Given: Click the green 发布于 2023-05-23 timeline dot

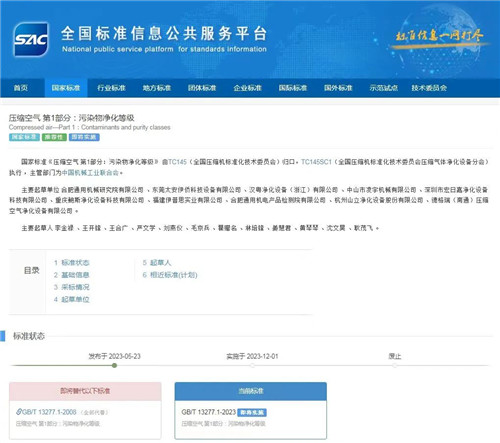Looking at the screenshot, I should [x=114, y=366].
